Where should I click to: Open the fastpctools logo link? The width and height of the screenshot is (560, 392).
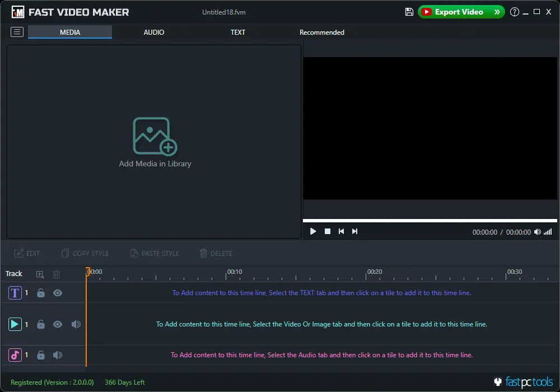tap(524, 382)
